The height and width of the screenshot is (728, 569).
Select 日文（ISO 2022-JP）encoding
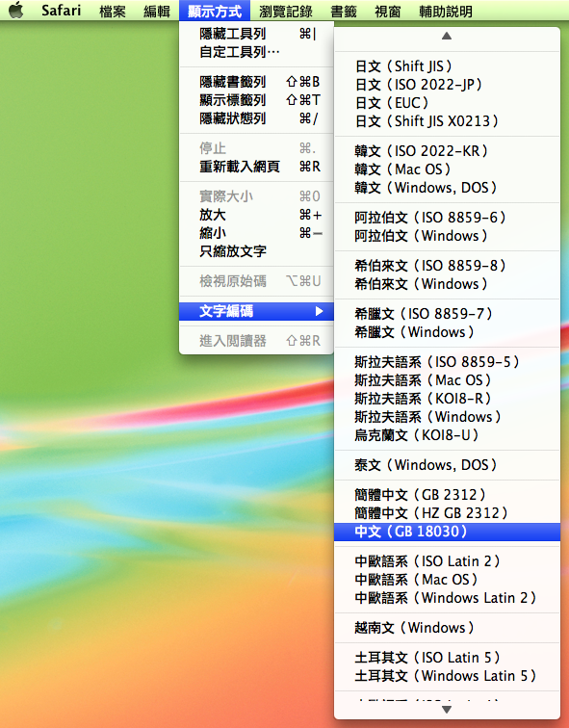click(x=447, y=85)
